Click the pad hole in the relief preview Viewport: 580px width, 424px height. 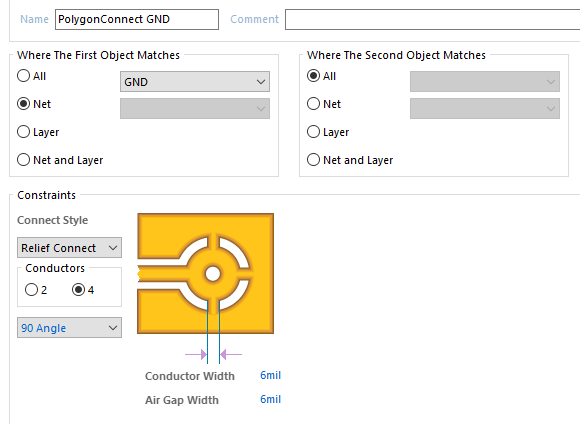[x=213, y=274]
